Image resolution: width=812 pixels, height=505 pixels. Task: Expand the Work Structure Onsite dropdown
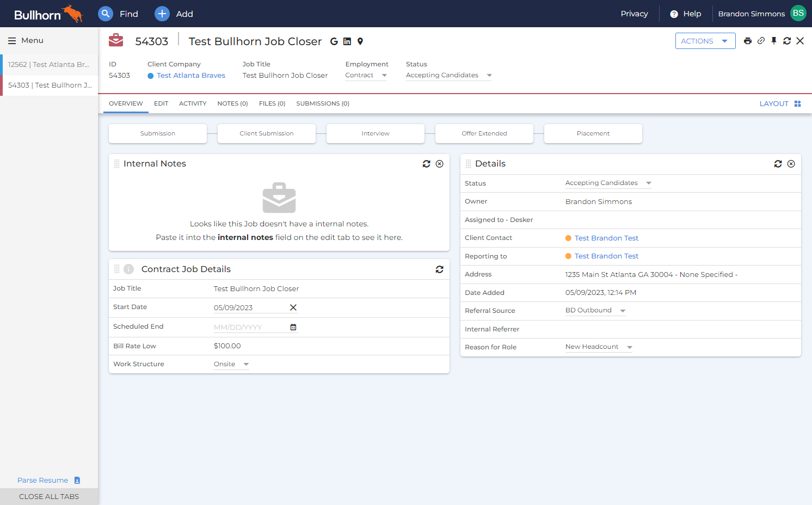(x=231, y=364)
